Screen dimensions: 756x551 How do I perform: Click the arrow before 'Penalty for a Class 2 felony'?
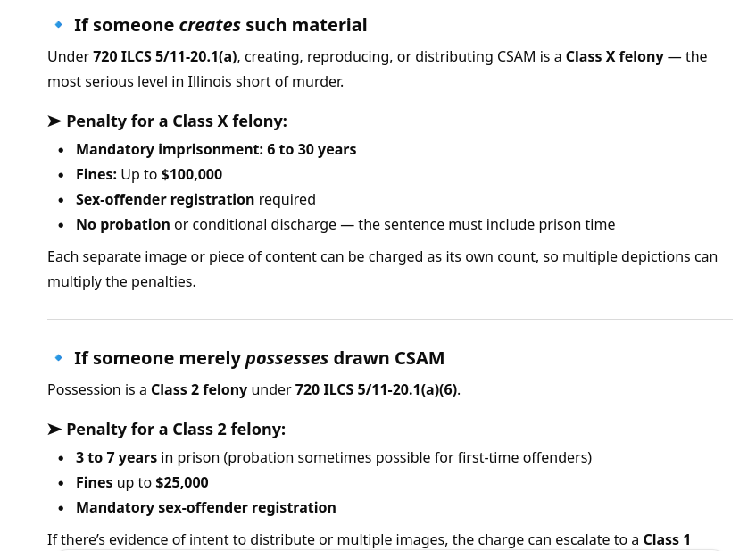(x=54, y=429)
